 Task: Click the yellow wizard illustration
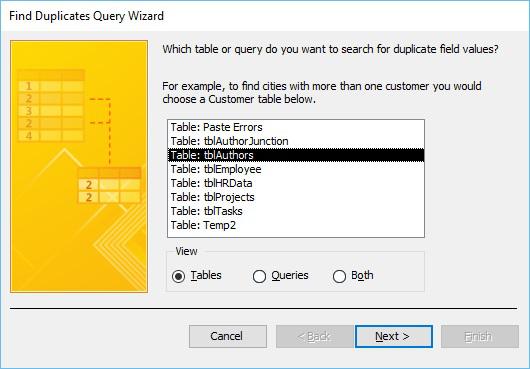coord(79,166)
